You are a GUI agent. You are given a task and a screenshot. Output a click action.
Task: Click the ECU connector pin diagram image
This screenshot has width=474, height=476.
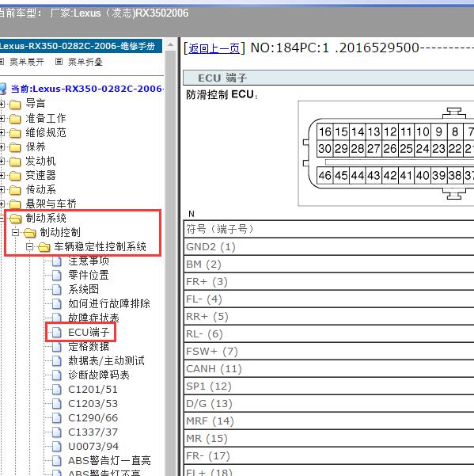point(386,154)
